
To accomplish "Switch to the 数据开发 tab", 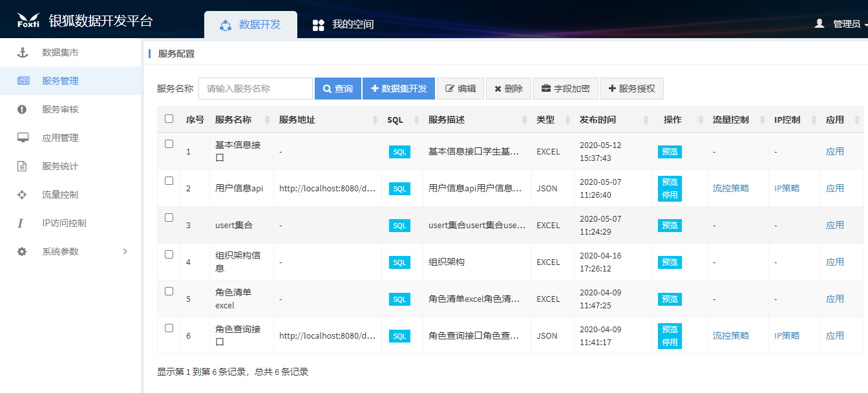I will click(251, 25).
